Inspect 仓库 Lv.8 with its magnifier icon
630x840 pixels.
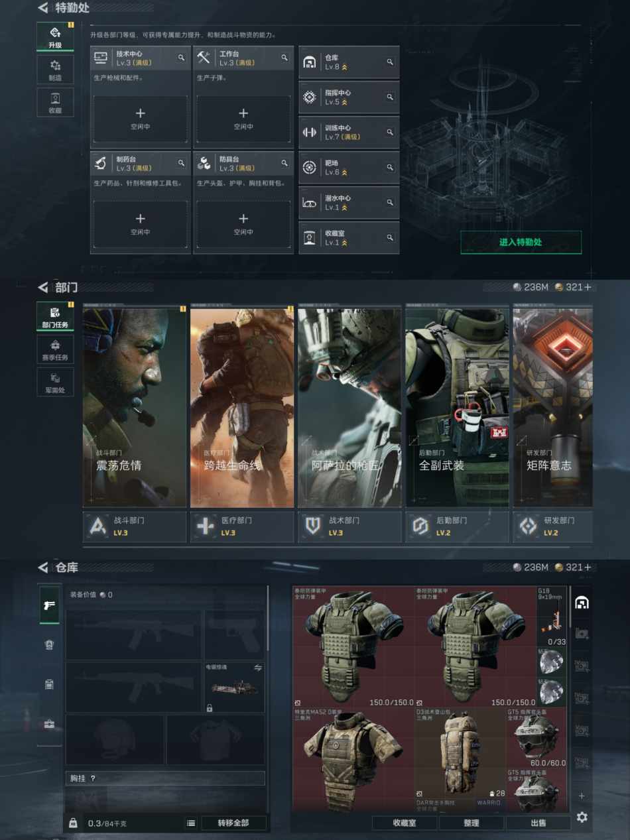(x=390, y=62)
